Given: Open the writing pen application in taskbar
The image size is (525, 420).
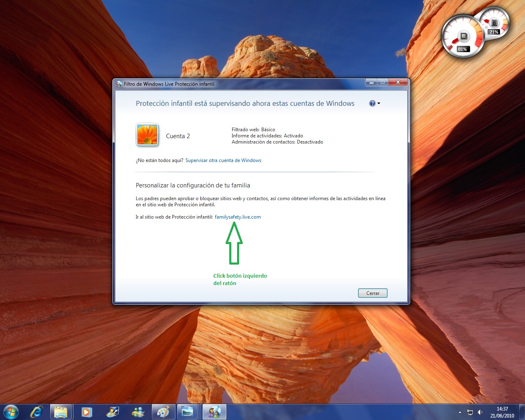Looking at the screenshot, I should (112, 412).
